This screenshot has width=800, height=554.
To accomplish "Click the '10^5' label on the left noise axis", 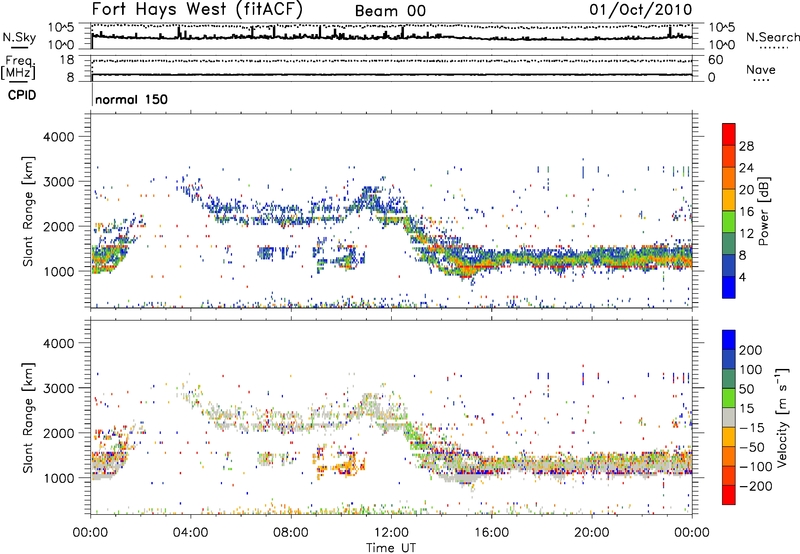I will pyautogui.click(x=62, y=28).
